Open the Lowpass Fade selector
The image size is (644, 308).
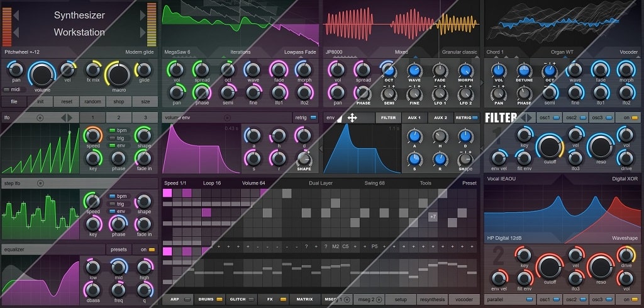(x=300, y=52)
